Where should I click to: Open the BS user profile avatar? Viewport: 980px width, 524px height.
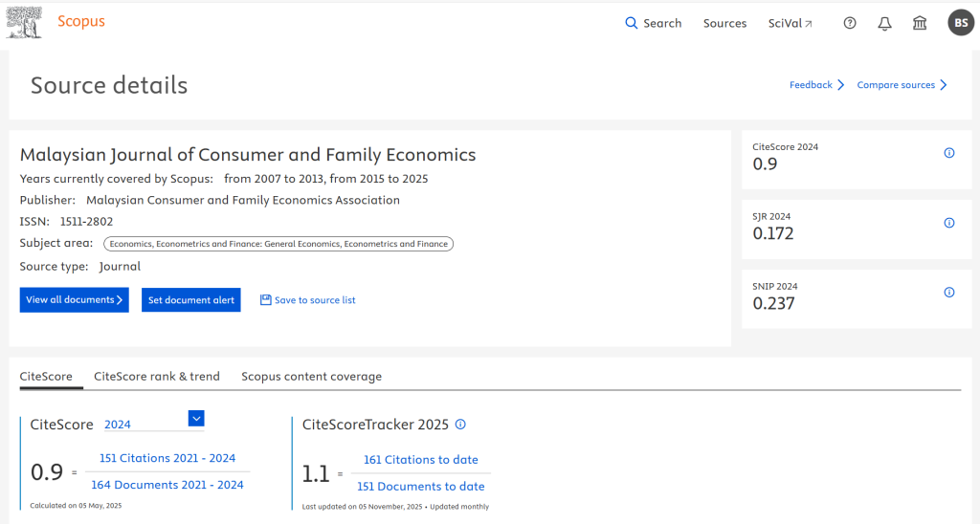[961, 23]
